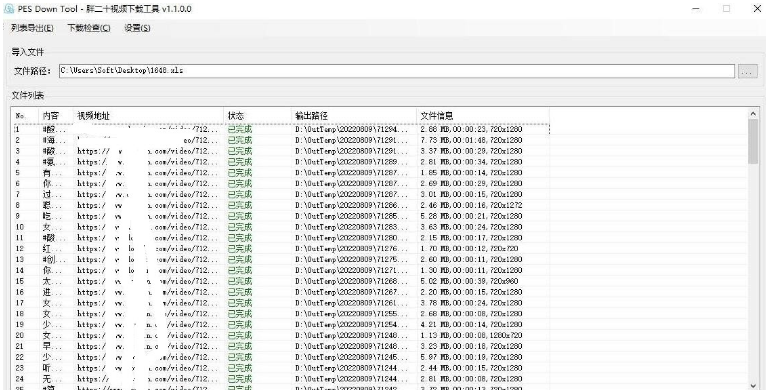This screenshot has height=390, width=766.
Task: Click the "..." browse button next to file path
Action: (747, 71)
